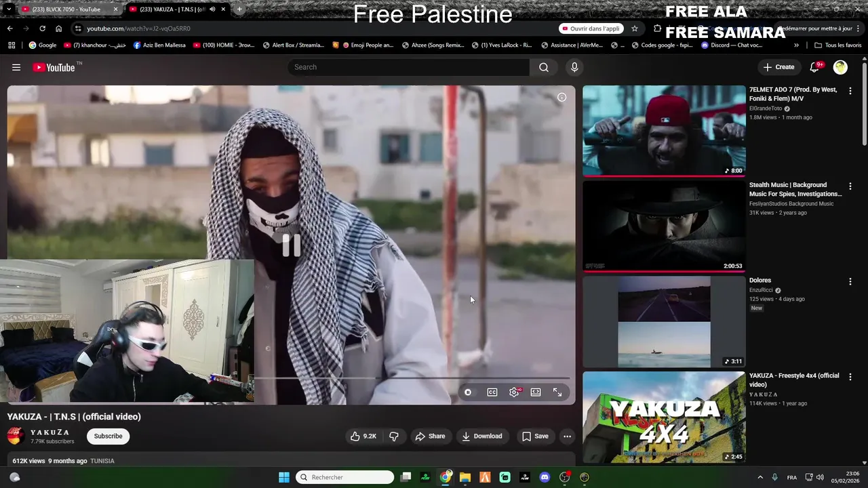
Task: Switch to theater mode
Action: [536, 392]
